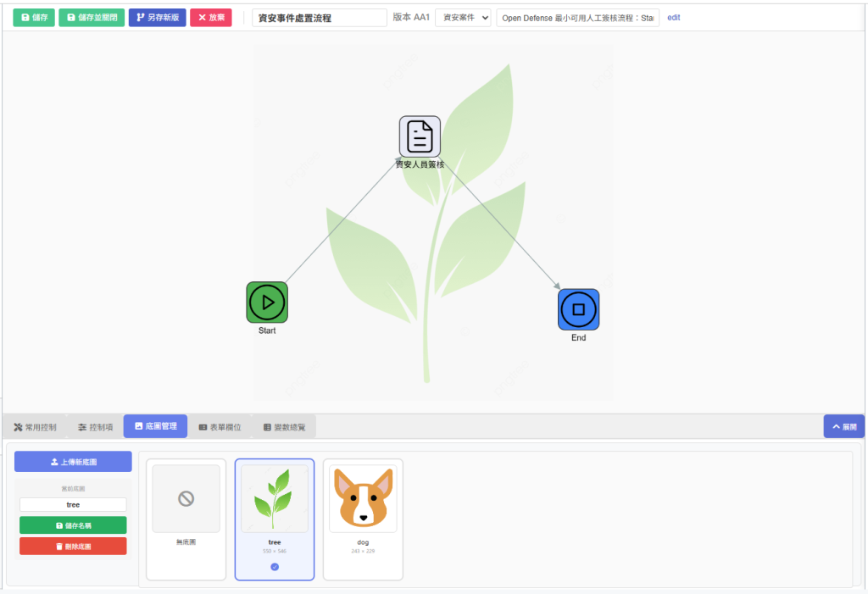
Task: Select the 資安人員簽核 document node icon
Action: click(x=420, y=136)
